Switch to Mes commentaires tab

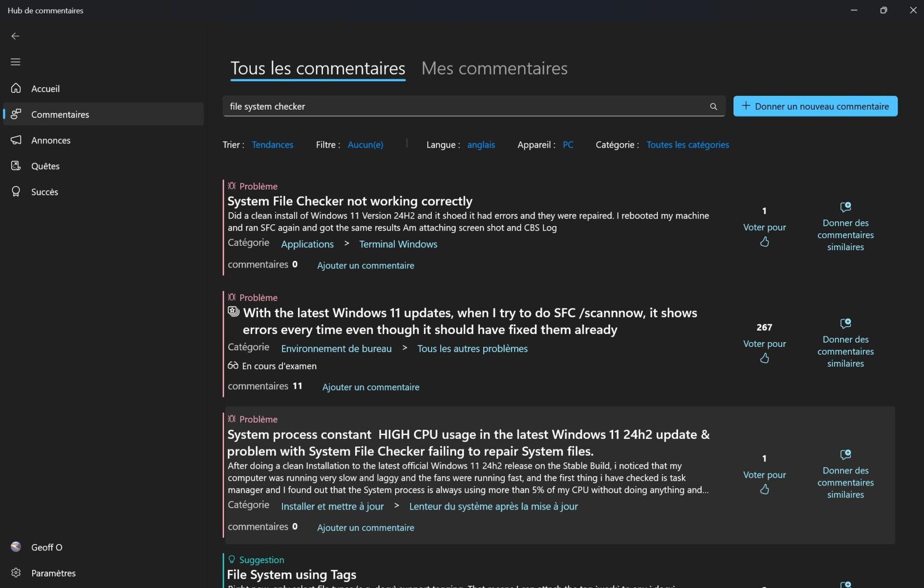pyautogui.click(x=494, y=68)
